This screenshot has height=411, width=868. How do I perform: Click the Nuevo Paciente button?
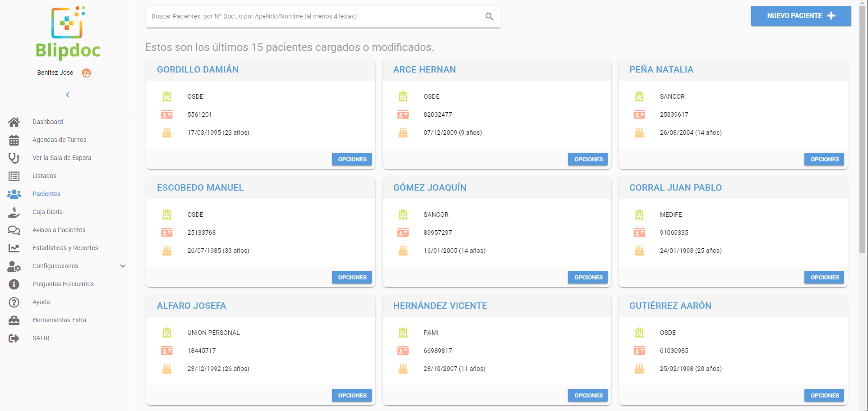point(801,16)
